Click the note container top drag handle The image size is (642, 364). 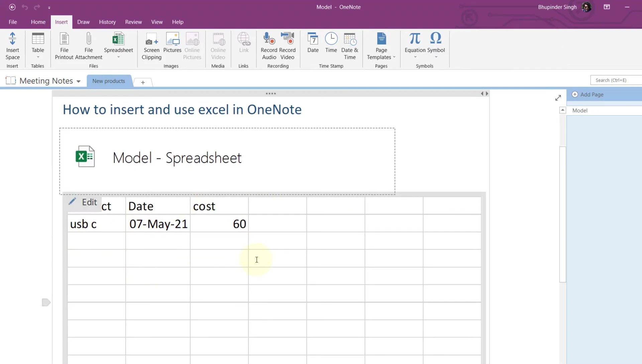coord(271,94)
